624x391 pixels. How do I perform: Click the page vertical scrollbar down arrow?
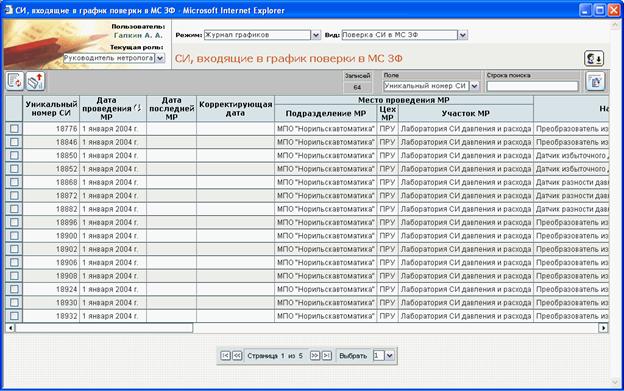pos(615,382)
